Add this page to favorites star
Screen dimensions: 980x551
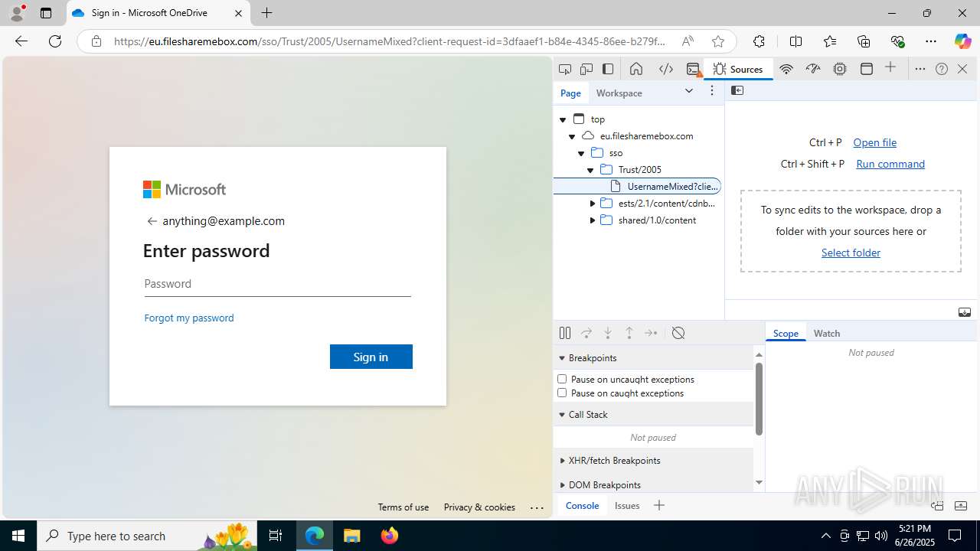(717, 41)
